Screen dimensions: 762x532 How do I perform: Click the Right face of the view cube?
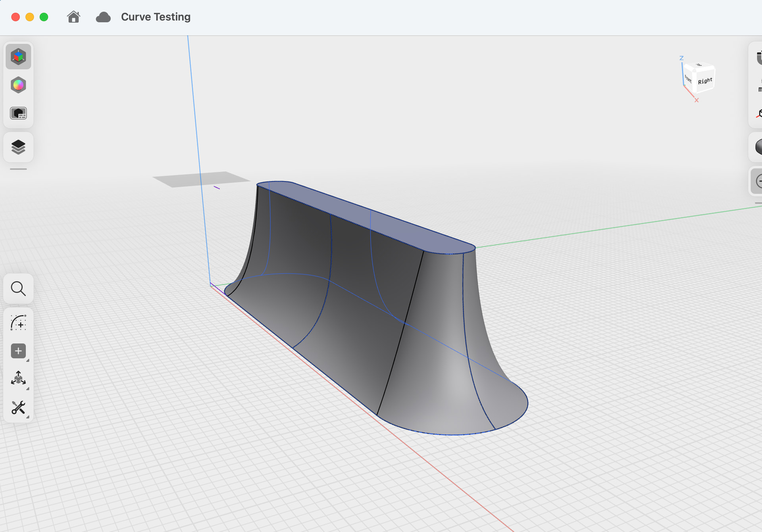coord(705,81)
